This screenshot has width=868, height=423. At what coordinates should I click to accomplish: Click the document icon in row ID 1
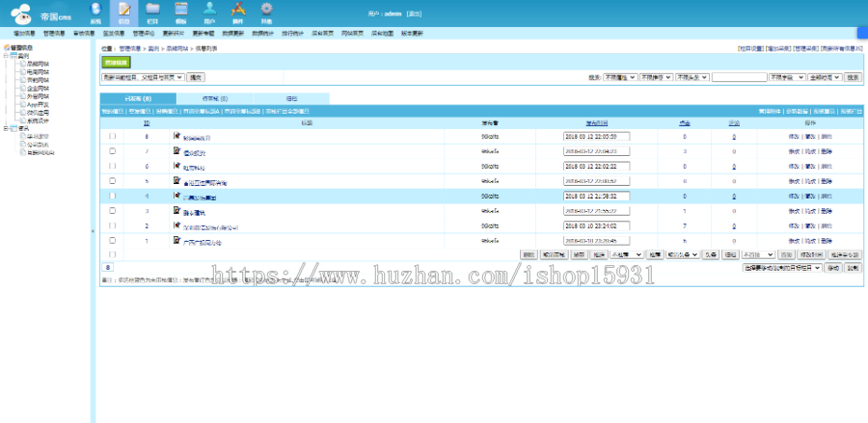click(176, 240)
